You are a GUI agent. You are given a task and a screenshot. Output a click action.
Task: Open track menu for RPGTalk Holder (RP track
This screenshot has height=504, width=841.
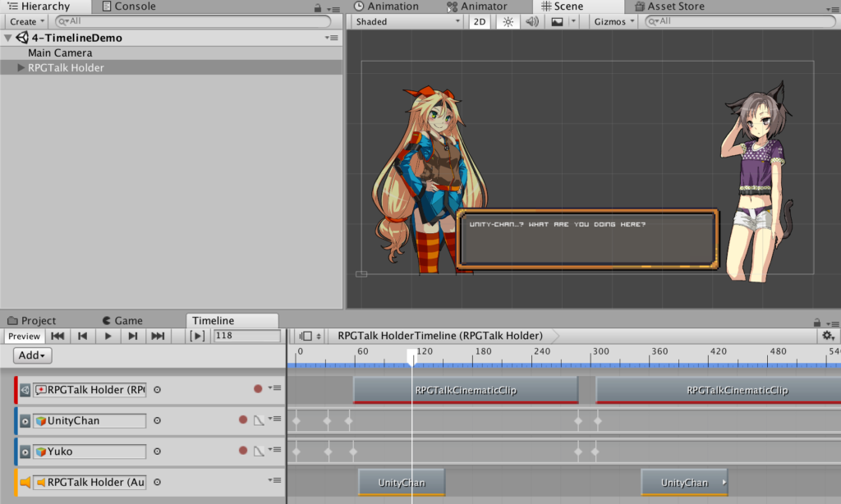(274, 388)
